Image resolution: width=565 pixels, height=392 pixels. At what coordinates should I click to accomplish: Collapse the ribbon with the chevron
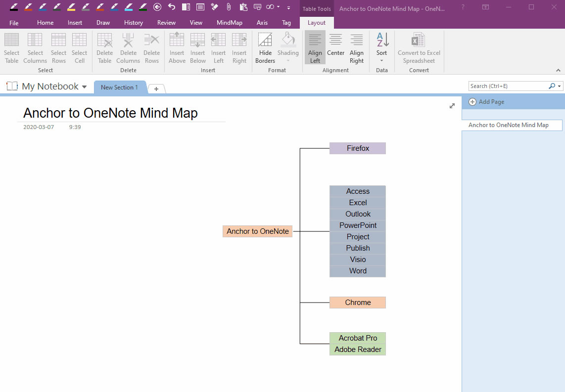click(558, 70)
